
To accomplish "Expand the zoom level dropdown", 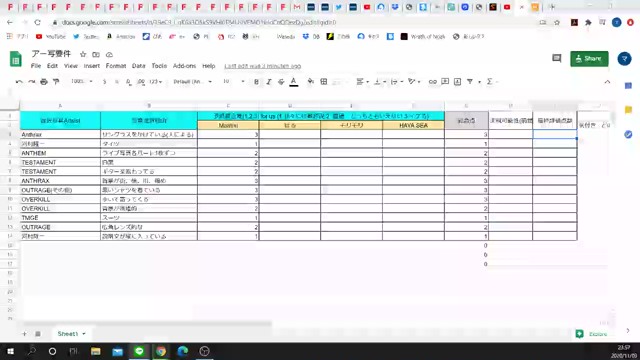I will (82, 82).
